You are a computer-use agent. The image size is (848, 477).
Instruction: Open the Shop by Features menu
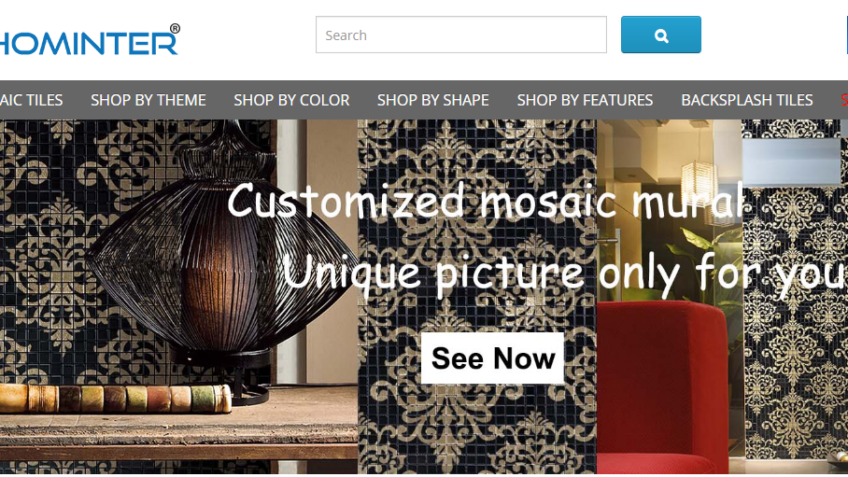click(585, 100)
